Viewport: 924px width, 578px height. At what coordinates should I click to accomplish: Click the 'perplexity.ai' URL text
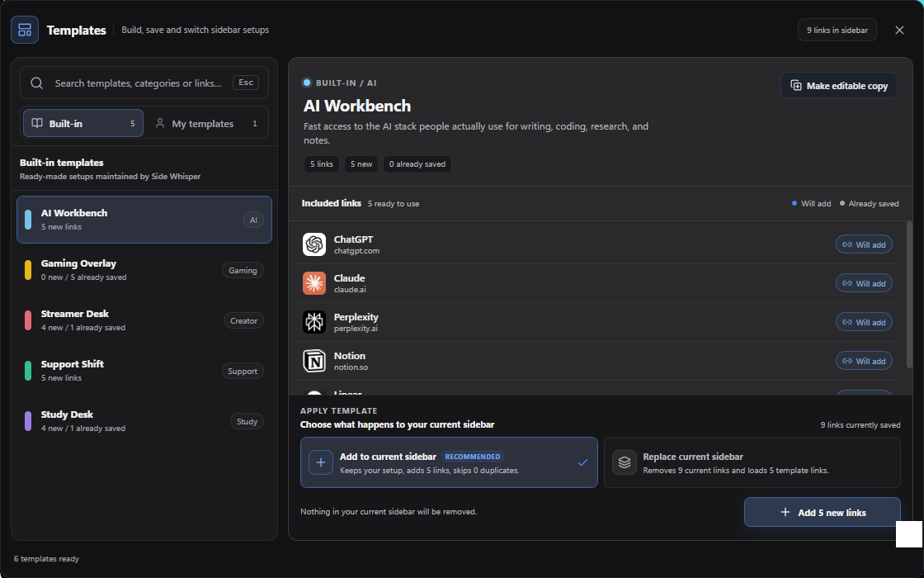coord(356,329)
